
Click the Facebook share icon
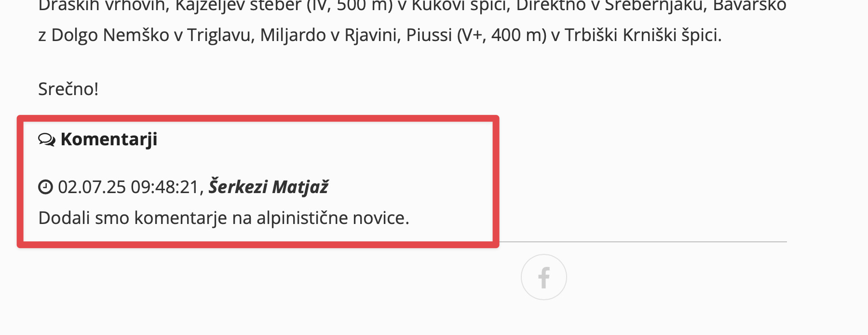tap(543, 278)
